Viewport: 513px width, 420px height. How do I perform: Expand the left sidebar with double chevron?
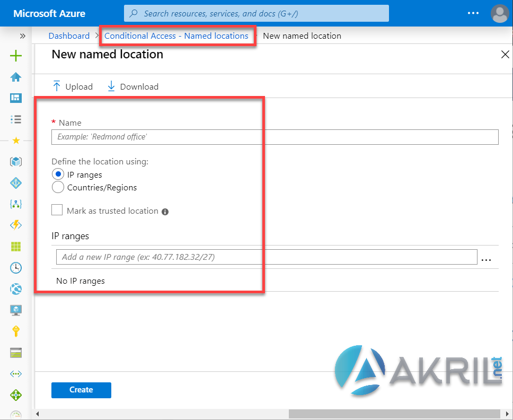pos(22,36)
